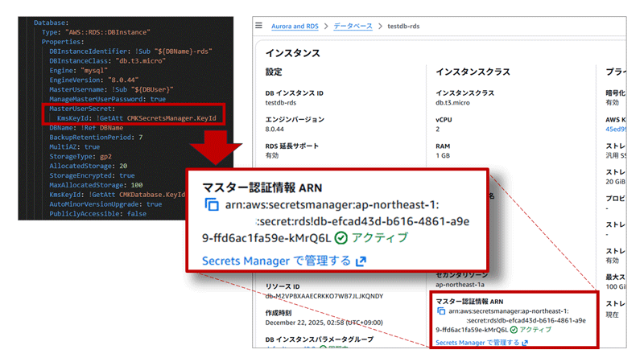This screenshot has height=362, width=644.
Task: Select the resource ID db-M2VPBXAAECRKKO7WB7JLJKQNDY
Action: tap(324, 296)
